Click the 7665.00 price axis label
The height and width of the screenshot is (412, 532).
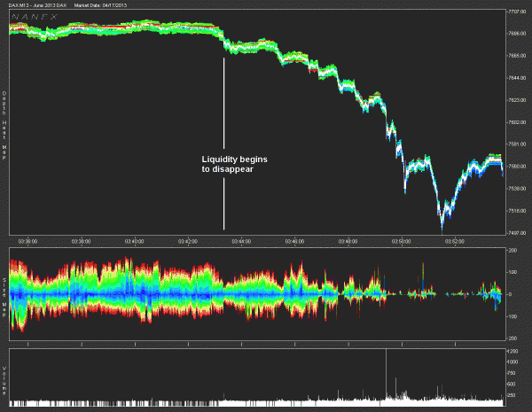tap(517, 56)
